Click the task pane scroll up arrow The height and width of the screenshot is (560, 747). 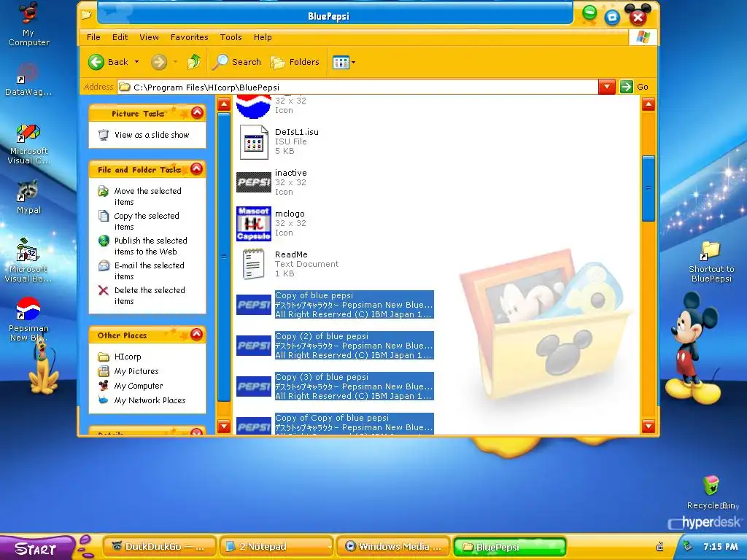pyautogui.click(x=224, y=104)
